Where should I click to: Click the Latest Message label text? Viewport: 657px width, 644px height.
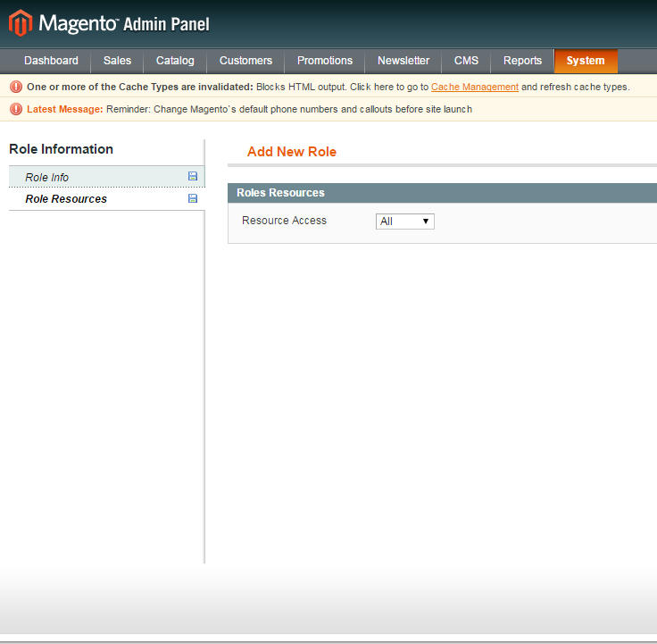(x=65, y=109)
